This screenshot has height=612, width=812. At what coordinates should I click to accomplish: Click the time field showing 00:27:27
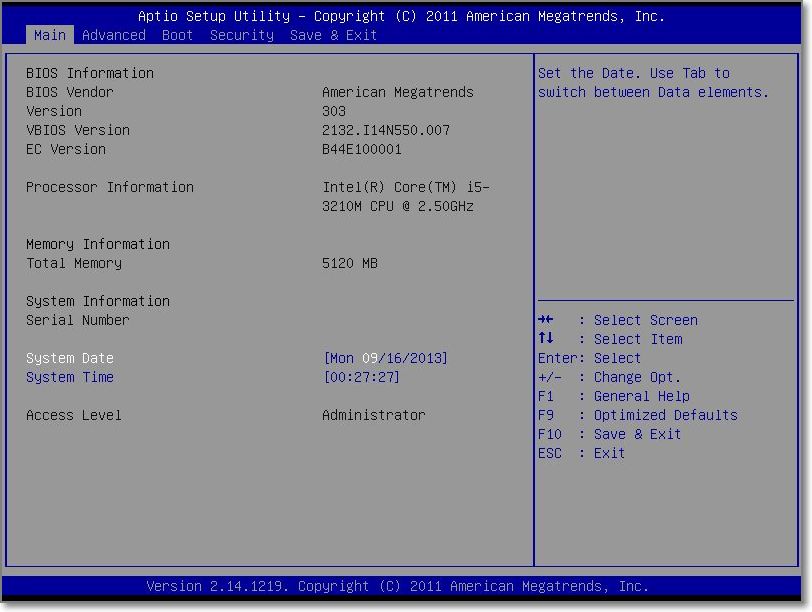click(x=362, y=377)
